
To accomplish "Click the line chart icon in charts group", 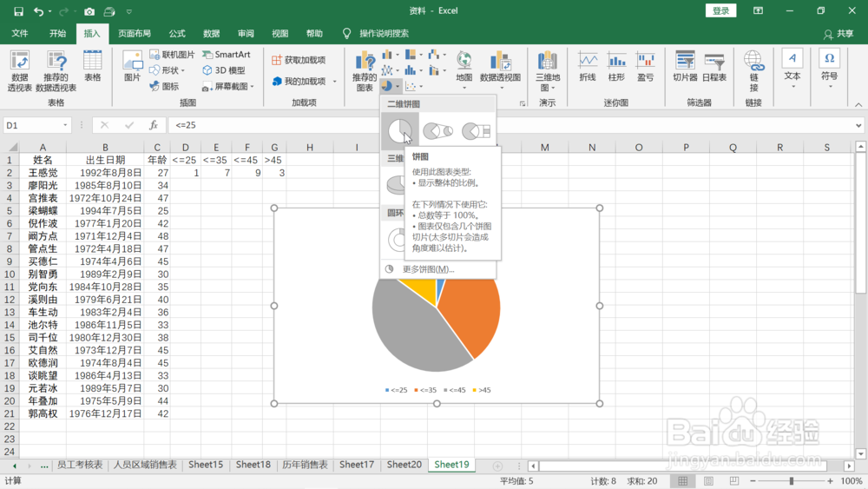I will (387, 70).
